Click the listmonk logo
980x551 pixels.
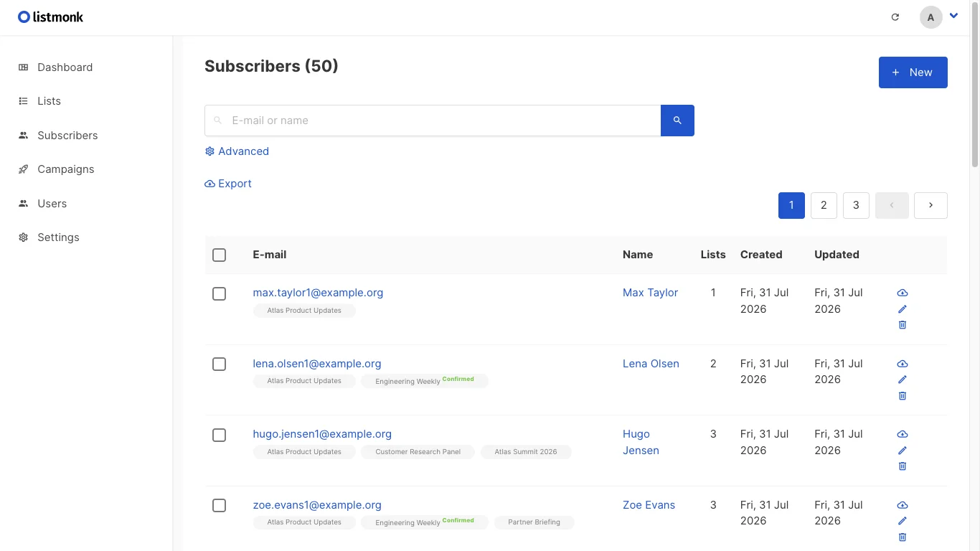coord(50,17)
